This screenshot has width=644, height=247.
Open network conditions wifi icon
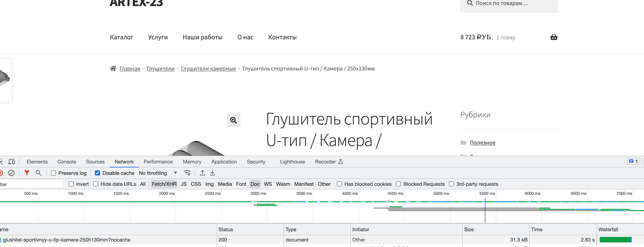pyautogui.click(x=187, y=173)
